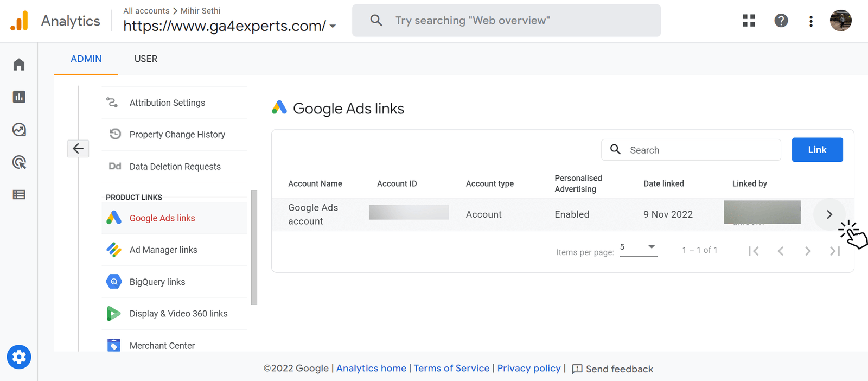This screenshot has width=868, height=381.
Task: Click the 9 Nov 2022 date cell
Action: point(668,214)
